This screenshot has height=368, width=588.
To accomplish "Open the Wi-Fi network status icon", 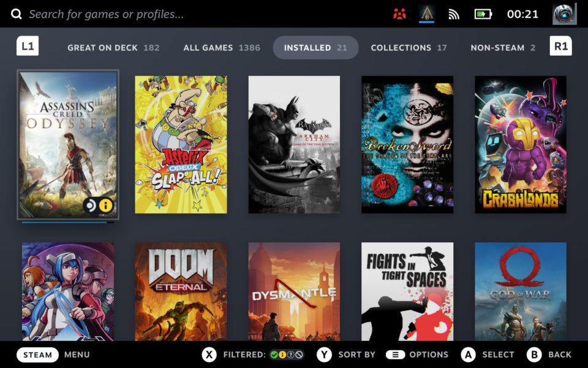I will (x=454, y=14).
